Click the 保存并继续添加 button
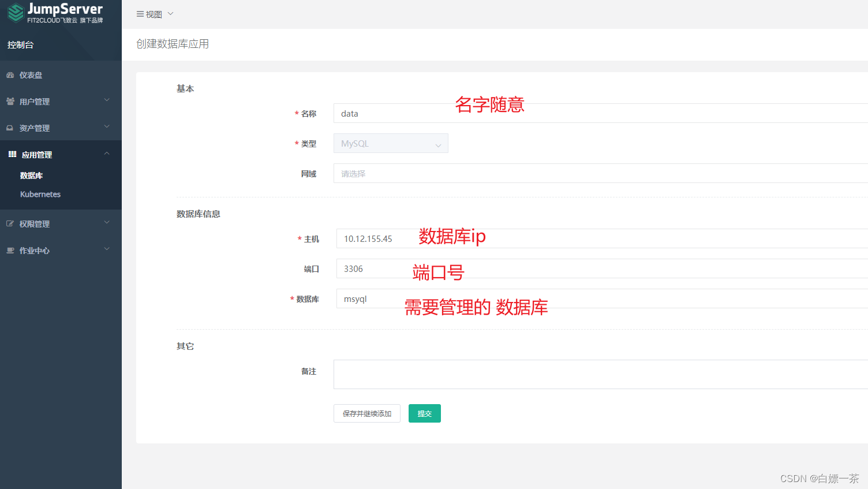868x489 pixels. [367, 413]
